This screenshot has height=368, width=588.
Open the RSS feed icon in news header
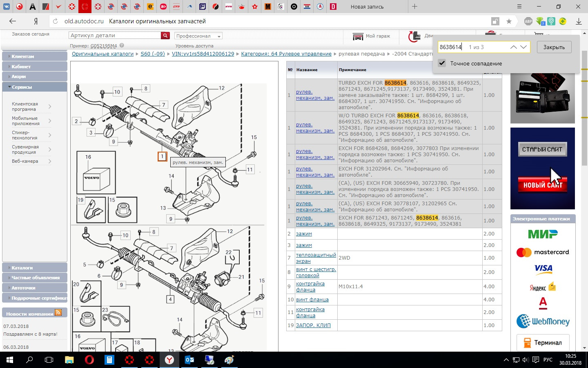coord(58,313)
